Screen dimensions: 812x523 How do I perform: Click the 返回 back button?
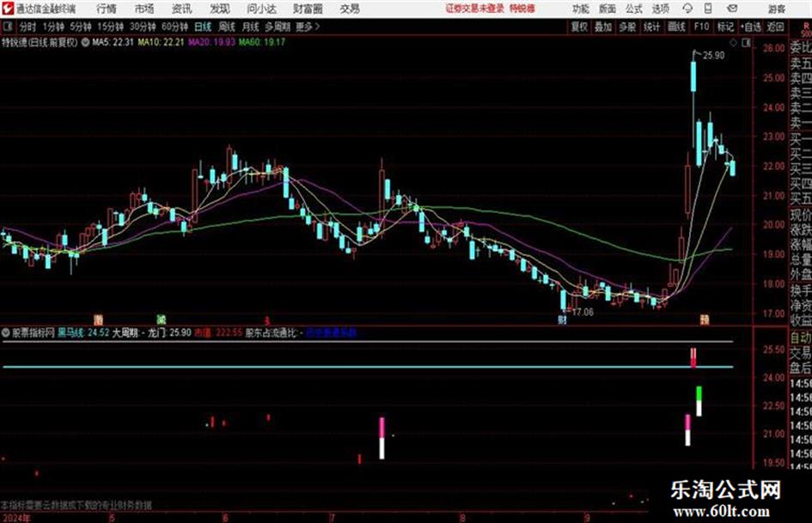(775, 27)
